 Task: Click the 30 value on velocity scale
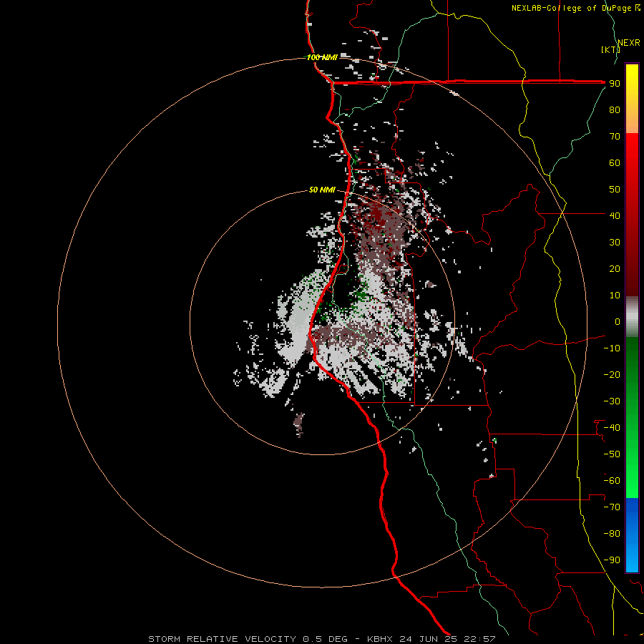[615, 243]
